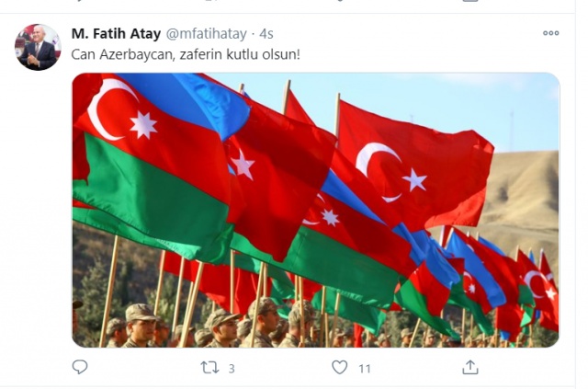
Task: Open M. Fatih Atay's profile picture
Action: pos(38,47)
